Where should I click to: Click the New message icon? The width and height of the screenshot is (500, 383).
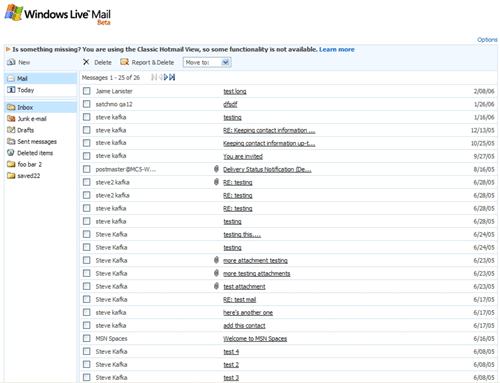[x=11, y=62]
